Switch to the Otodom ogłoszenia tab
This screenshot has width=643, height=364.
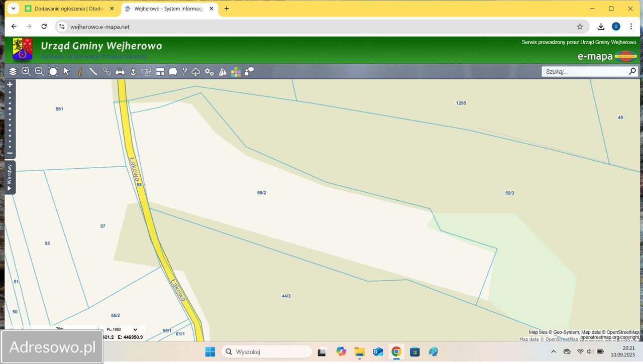69,9
